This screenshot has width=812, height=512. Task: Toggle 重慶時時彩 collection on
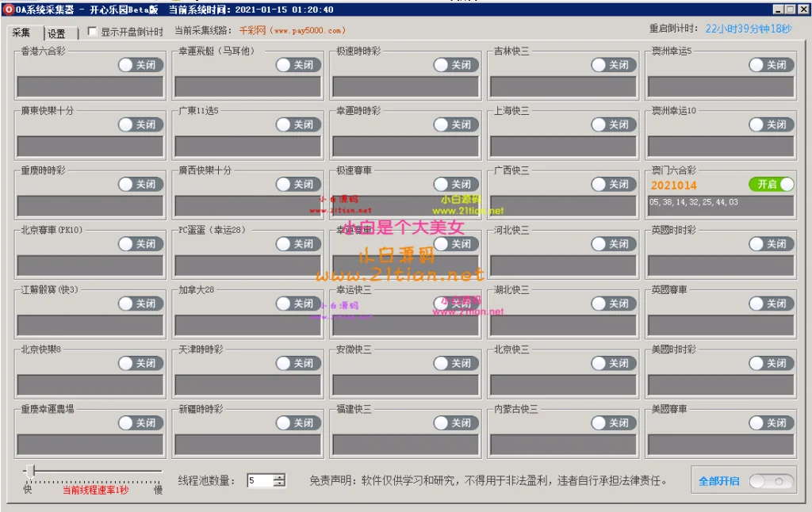pyautogui.click(x=140, y=184)
